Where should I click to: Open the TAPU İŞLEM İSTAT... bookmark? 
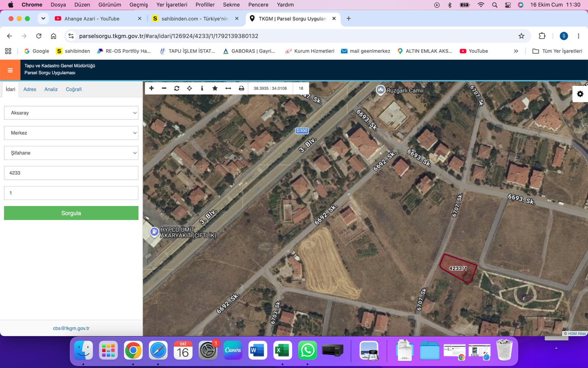coord(187,51)
